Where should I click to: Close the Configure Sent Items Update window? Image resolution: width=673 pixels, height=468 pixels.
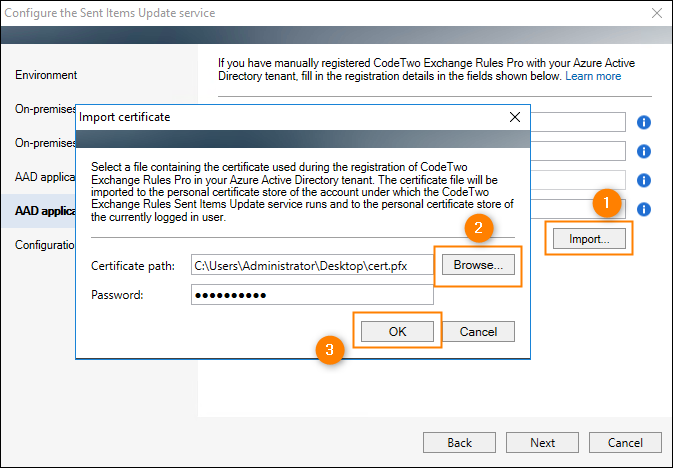(x=657, y=13)
